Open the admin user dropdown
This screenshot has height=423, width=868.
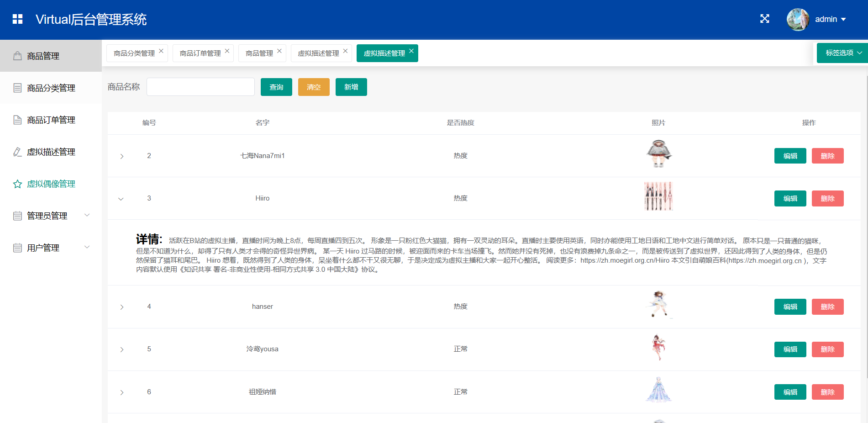pyautogui.click(x=831, y=19)
